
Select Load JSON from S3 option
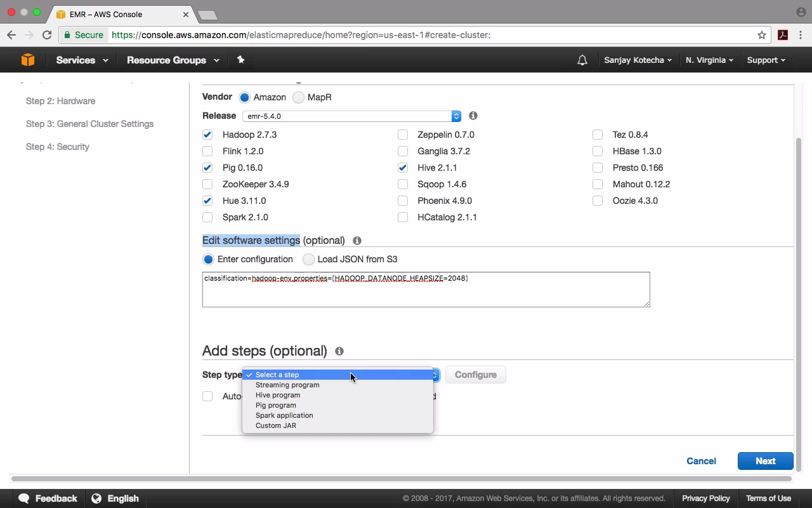[308, 259]
